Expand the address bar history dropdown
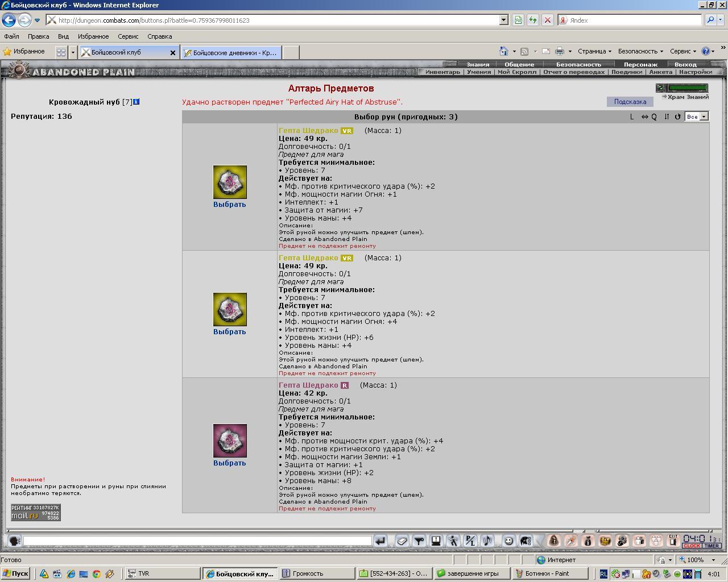Screen dimensions: 728x582 503,20
